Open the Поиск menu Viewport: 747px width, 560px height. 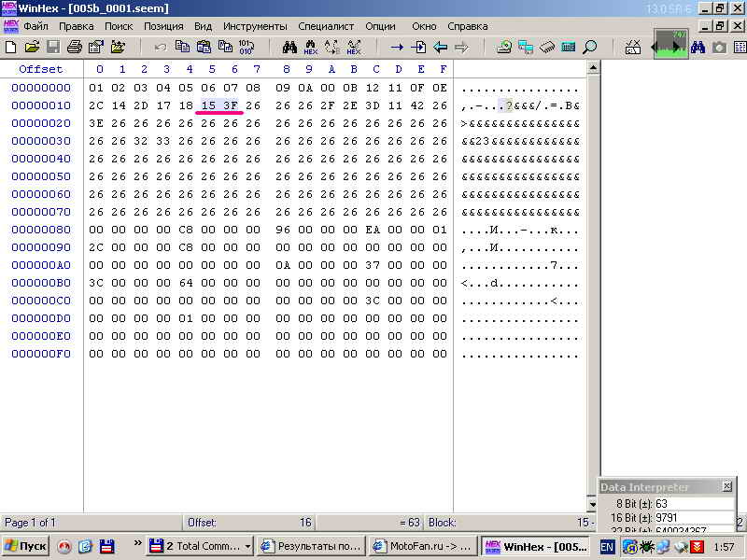[x=119, y=26]
